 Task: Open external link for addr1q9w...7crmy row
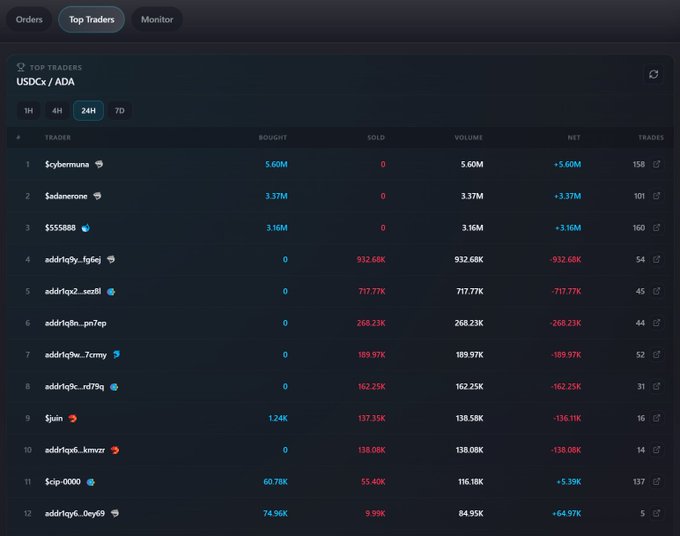click(x=657, y=354)
